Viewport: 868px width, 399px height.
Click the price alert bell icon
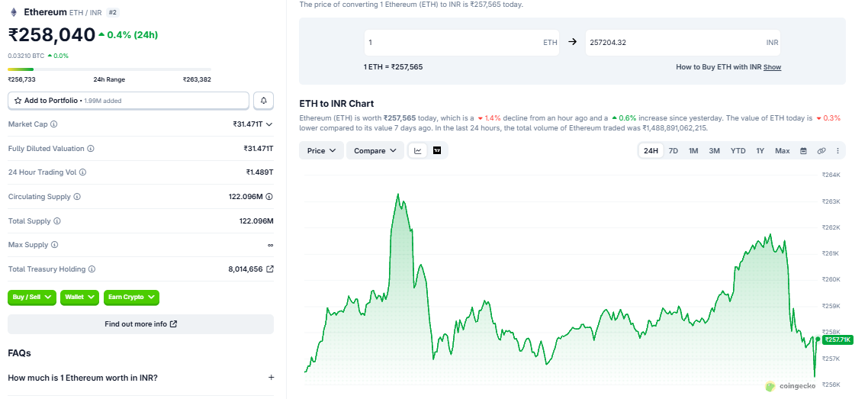click(263, 101)
